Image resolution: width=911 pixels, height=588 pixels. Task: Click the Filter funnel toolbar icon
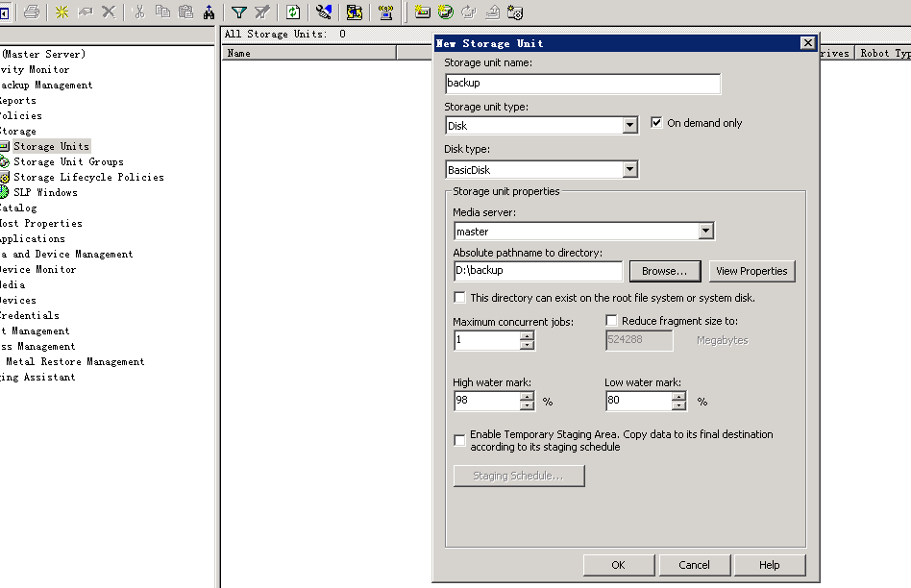[x=238, y=12]
